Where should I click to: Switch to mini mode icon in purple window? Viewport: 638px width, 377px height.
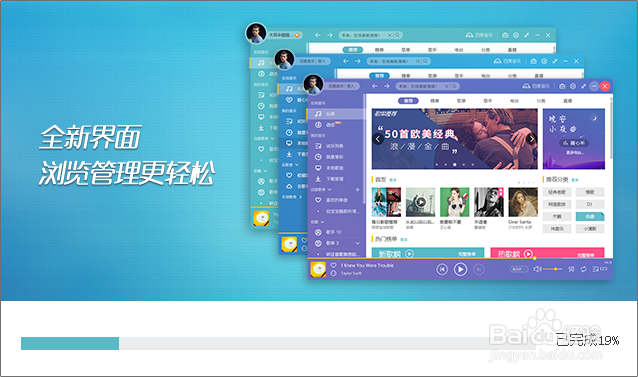click(583, 86)
